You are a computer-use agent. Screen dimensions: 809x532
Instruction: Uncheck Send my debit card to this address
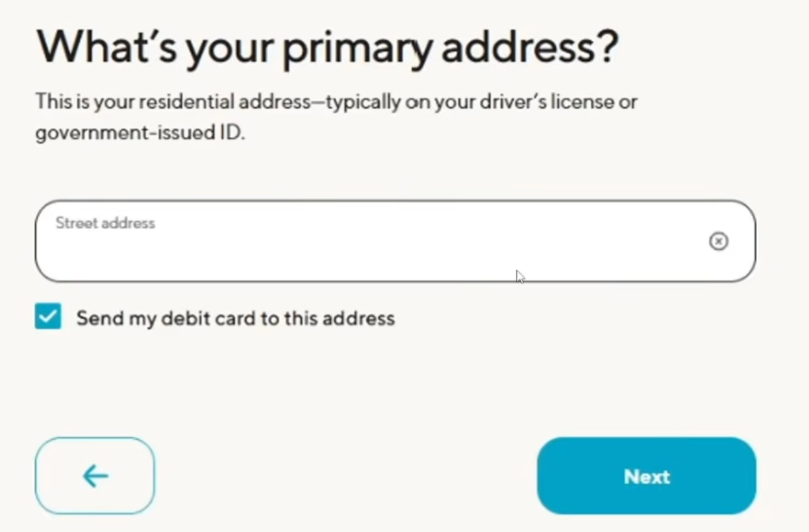[48, 317]
